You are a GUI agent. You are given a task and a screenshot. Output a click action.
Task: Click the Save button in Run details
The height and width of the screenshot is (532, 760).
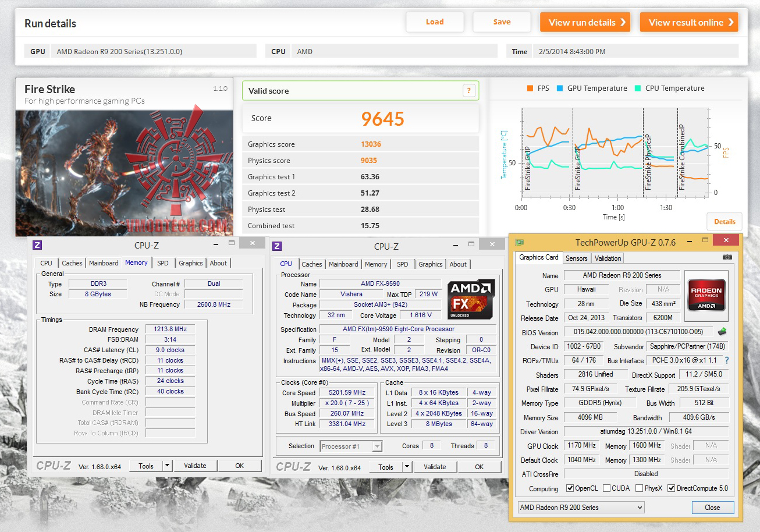tap(502, 22)
